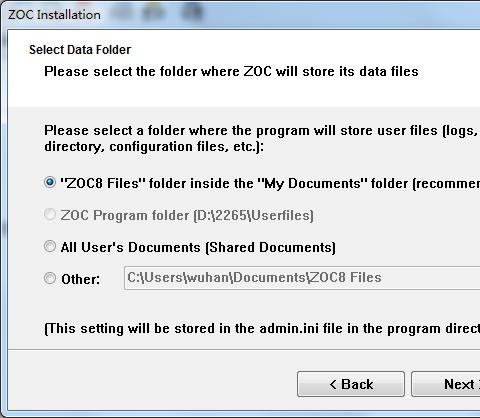Click the Next button

446,384
